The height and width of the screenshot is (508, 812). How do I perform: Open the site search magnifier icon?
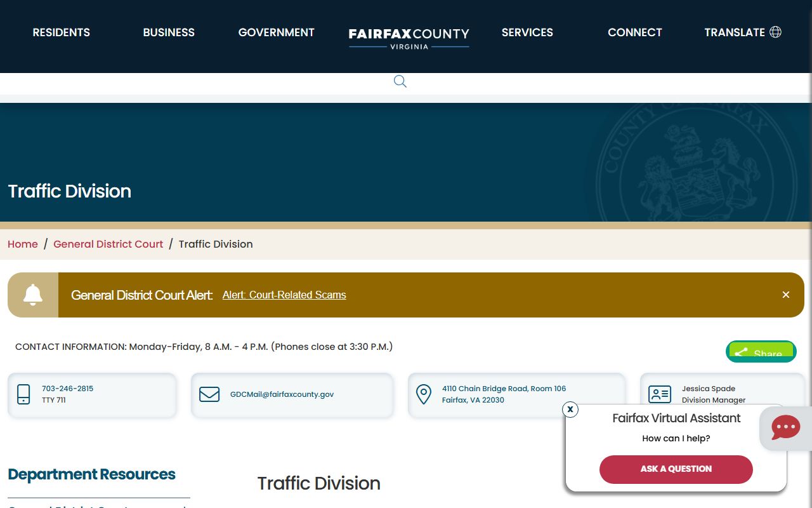[400, 81]
